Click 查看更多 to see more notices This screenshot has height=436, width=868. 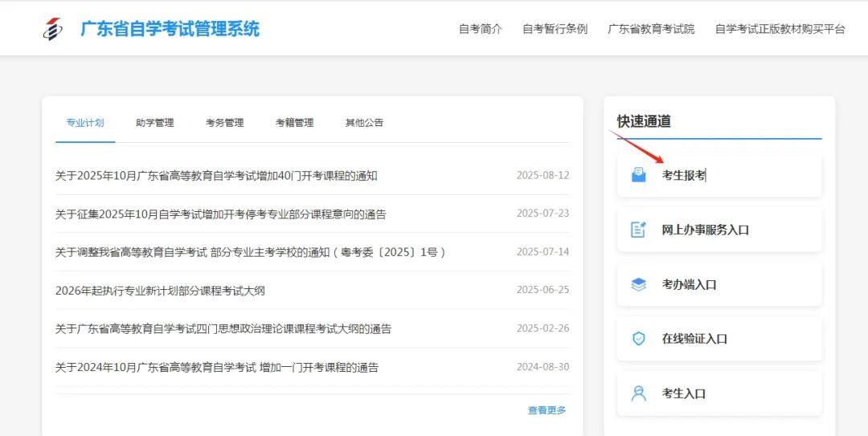click(x=547, y=410)
